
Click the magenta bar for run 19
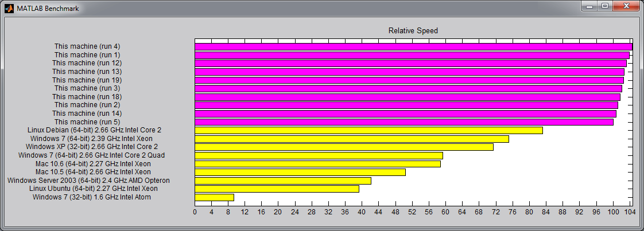[409, 80]
